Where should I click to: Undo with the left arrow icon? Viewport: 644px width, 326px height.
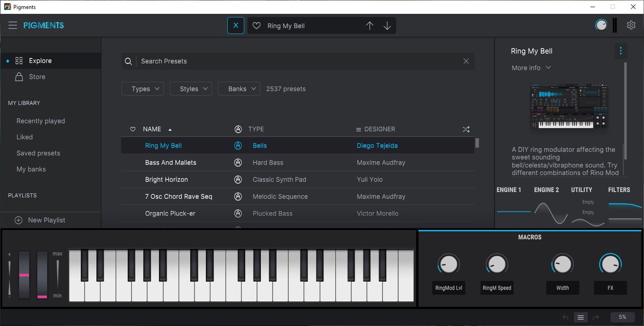click(x=565, y=318)
